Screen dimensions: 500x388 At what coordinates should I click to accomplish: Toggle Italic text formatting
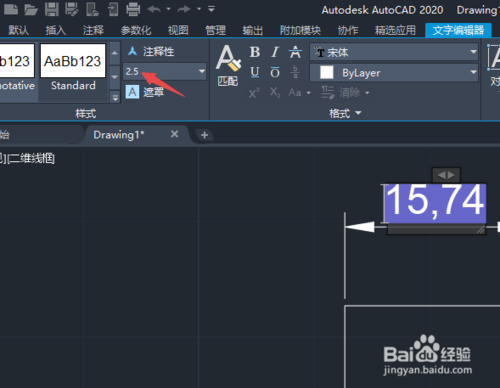275,52
